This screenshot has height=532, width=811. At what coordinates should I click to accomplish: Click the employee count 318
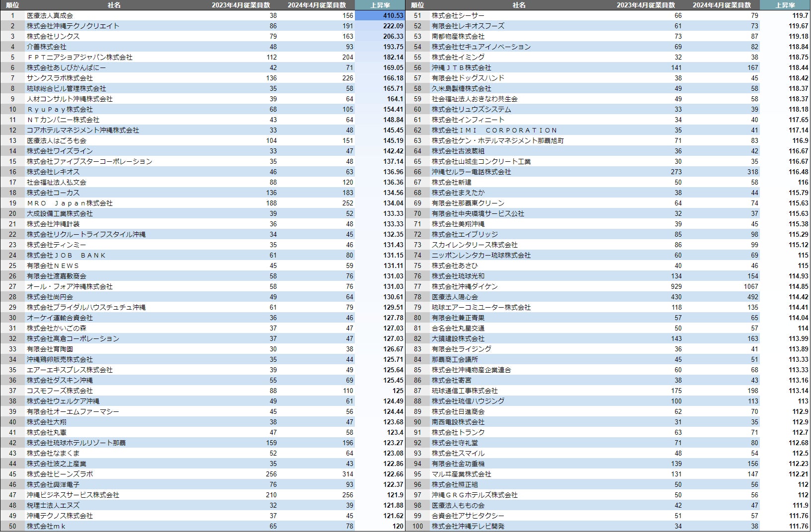[x=752, y=172]
